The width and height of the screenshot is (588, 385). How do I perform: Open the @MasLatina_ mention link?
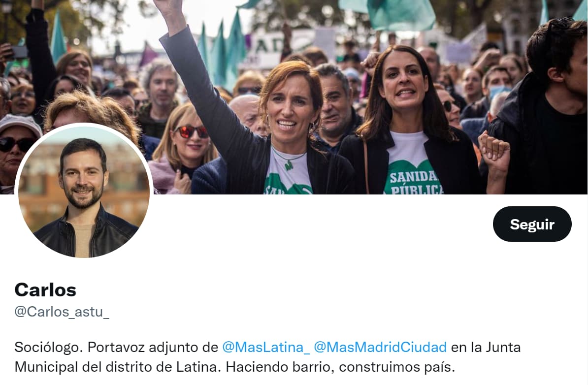point(266,347)
